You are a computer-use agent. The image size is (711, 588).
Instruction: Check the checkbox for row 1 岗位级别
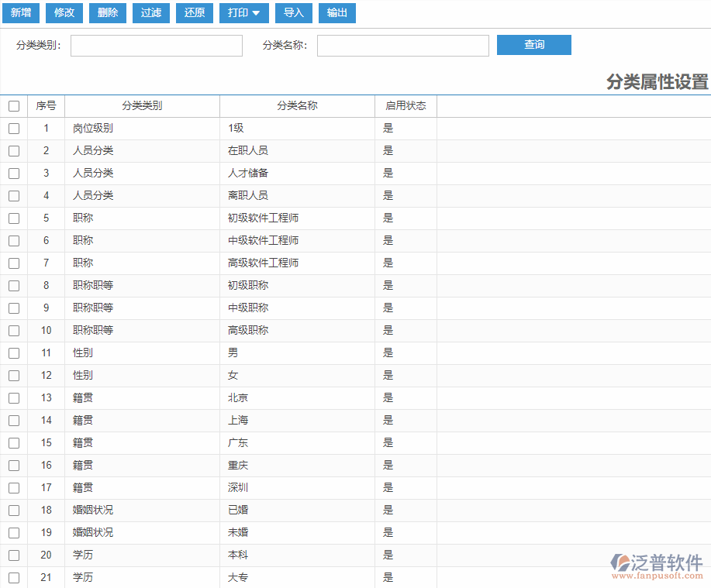click(14, 129)
